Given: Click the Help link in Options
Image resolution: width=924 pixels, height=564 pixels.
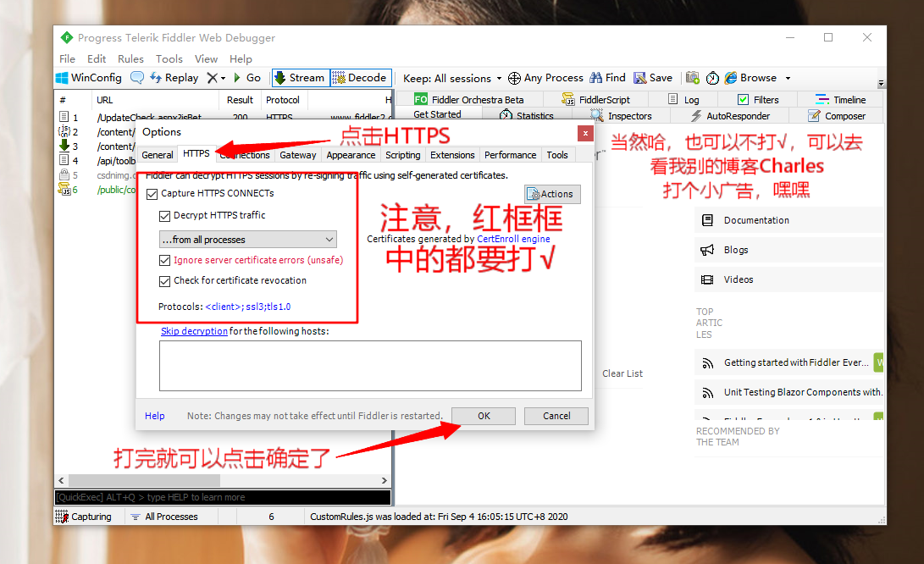Looking at the screenshot, I should (x=154, y=416).
